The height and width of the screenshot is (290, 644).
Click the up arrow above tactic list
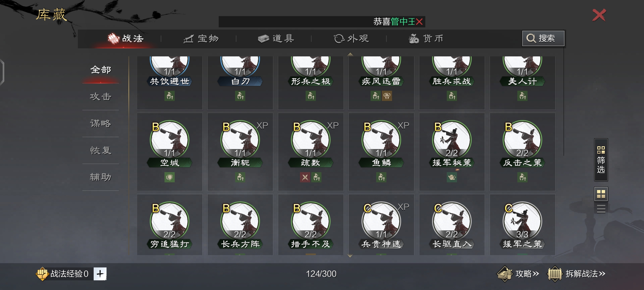[x=350, y=54]
